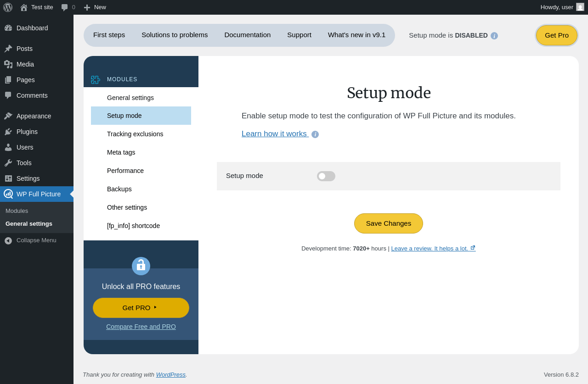Click the Save Changes button
Image resolution: width=588 pixels, height=384 pixels.
[389, 223]
